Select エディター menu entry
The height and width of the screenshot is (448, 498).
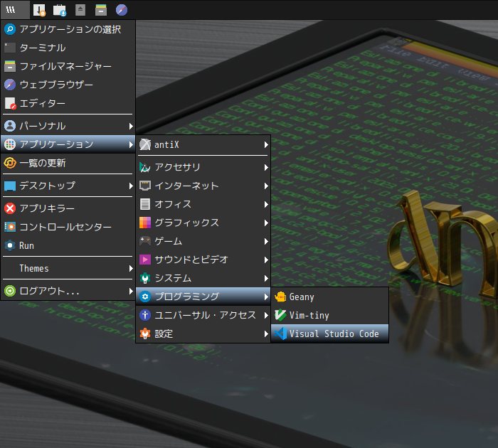pyautogui.click(x=68, y=103)
